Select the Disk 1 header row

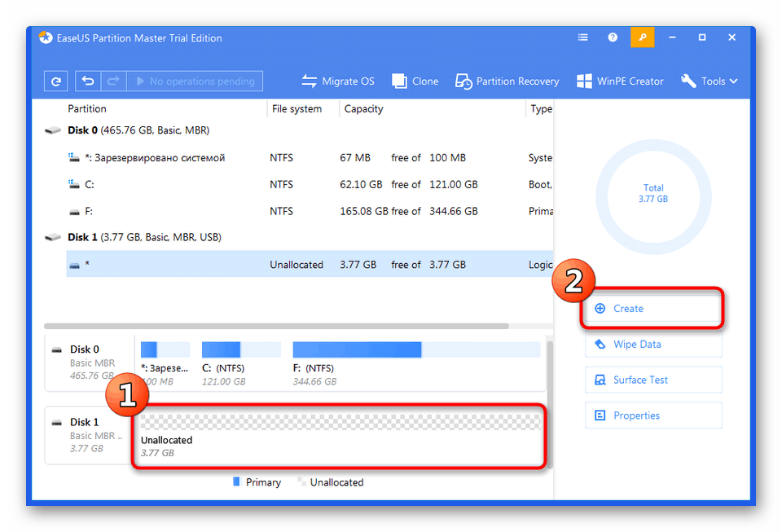point(298,237)
